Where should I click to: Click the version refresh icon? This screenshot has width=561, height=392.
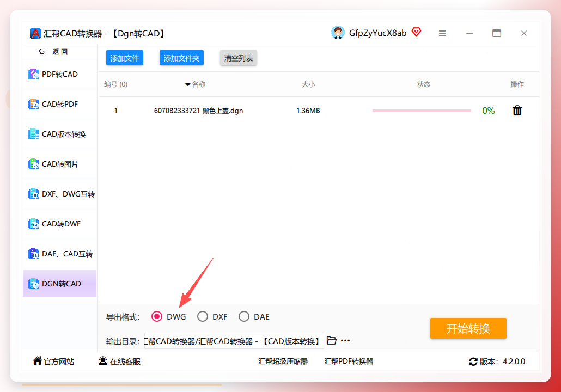coord(473,362)
